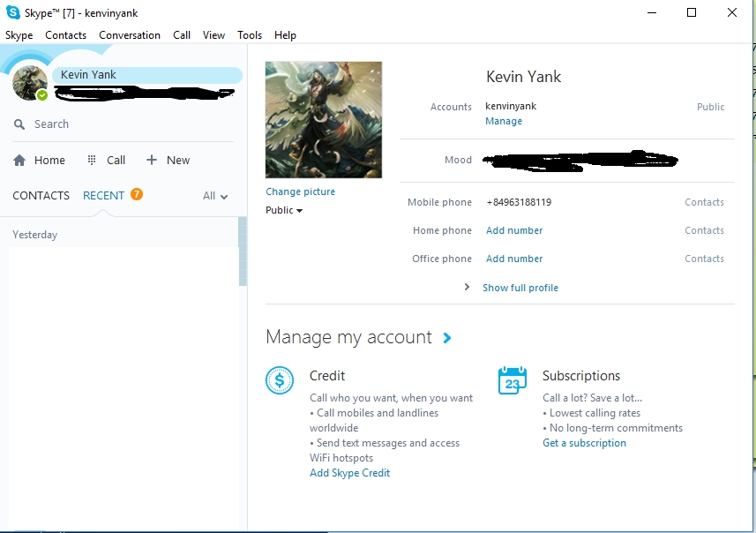Click the contact list scrollbar thumb
756x533 pixels.
[x=243, y=251]
